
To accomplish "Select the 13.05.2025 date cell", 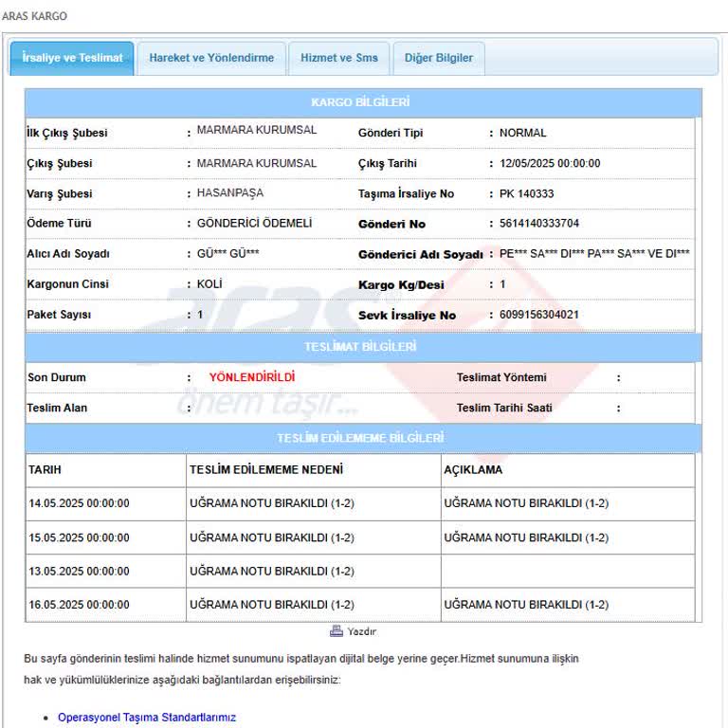I will [79, 572].
